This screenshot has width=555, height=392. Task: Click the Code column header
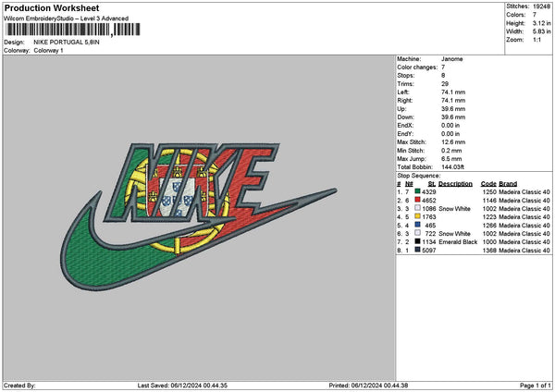tap(488, 184)
